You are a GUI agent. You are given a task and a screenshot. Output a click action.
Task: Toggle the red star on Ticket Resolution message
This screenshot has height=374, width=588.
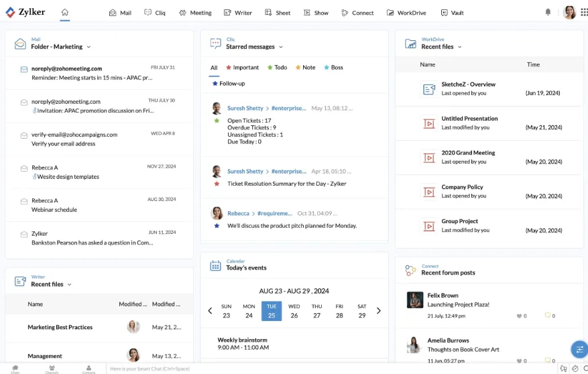217,184
